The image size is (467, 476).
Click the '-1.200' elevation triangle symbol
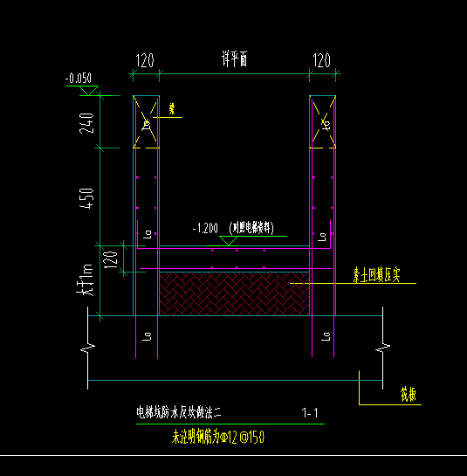click(229, 240)
